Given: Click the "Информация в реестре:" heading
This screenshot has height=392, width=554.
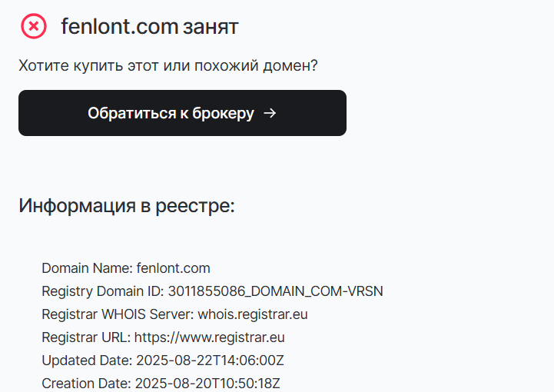Looking at the screenshot, I should click(127, 206).
